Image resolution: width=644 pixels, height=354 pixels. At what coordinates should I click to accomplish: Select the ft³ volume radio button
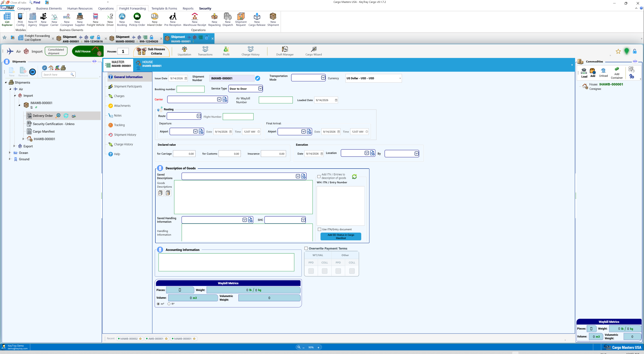(x=169, y=304)
